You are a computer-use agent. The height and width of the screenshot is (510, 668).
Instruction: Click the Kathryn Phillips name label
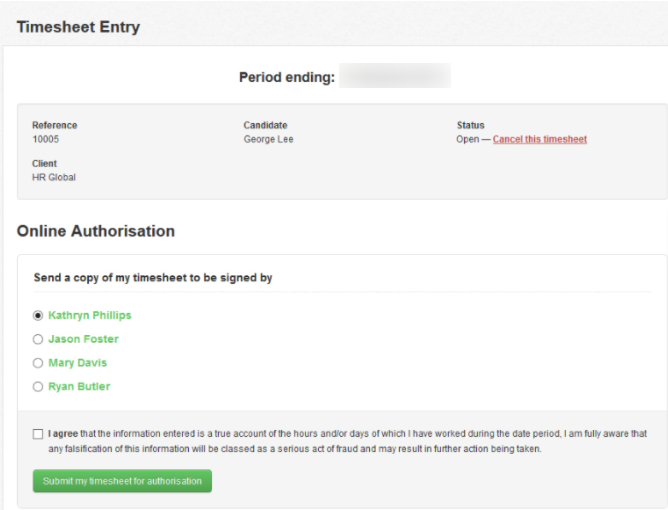90,315
